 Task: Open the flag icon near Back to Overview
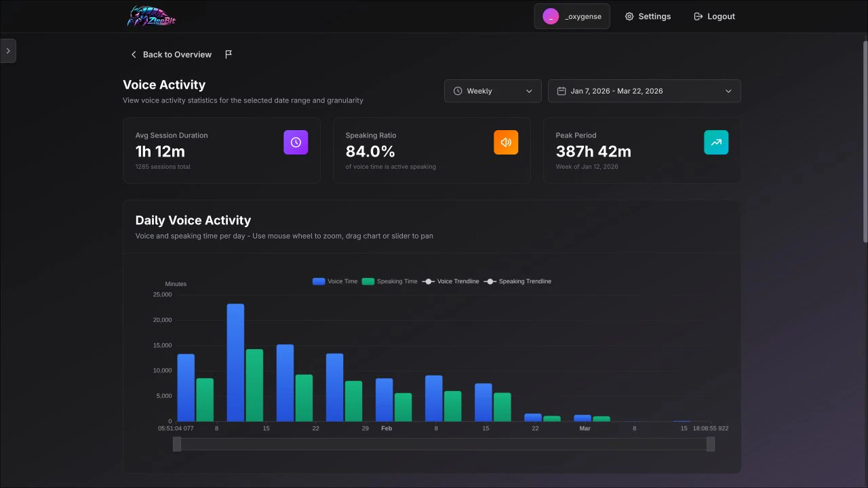(229, 54)
